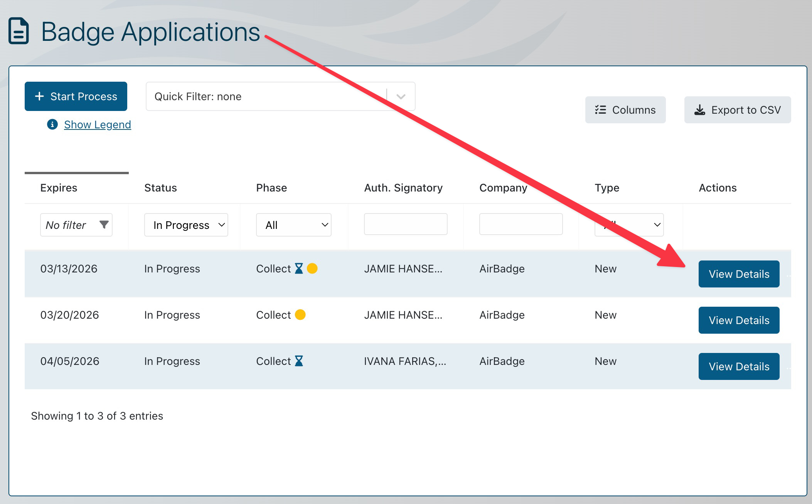This screenshot has width=812, height=504.
Task: Click the Auth. Signatory filter input field
Action: tap(405, 224)
